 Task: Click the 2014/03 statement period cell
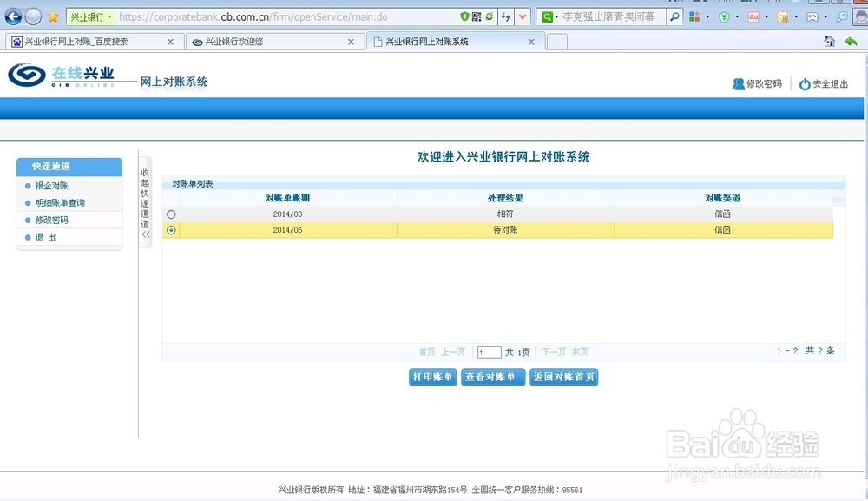coord(287,214)
